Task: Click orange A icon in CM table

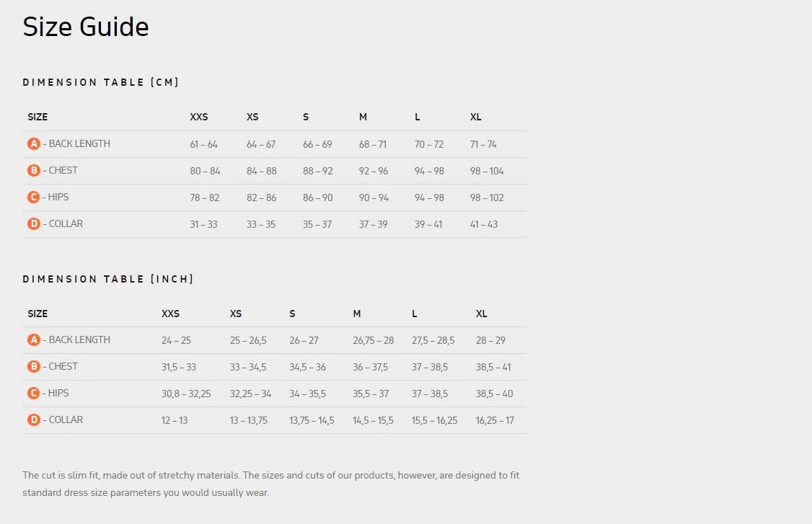Action: [33, 144]
